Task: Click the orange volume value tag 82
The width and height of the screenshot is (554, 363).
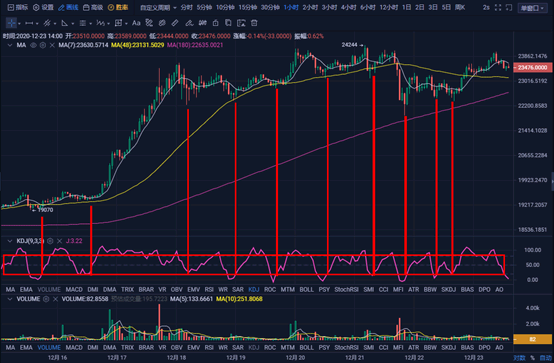Action: tap(532, 339)
